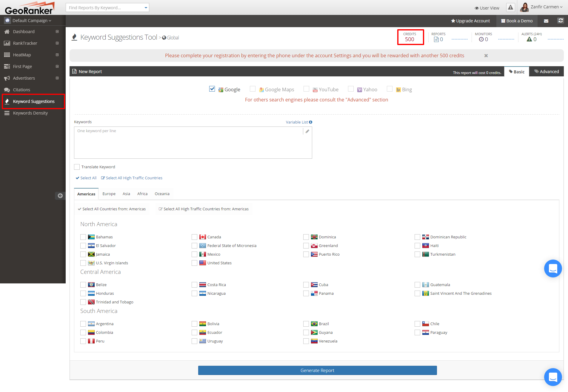Expand the Dashboard sidebar section

[x=57, y=32]
